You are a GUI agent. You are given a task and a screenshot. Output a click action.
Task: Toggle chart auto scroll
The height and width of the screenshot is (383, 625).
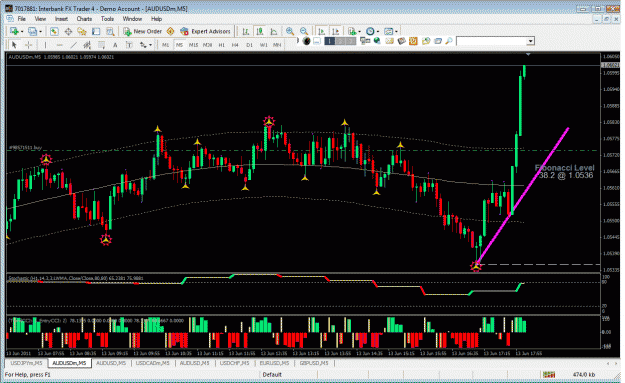point(322,31)
